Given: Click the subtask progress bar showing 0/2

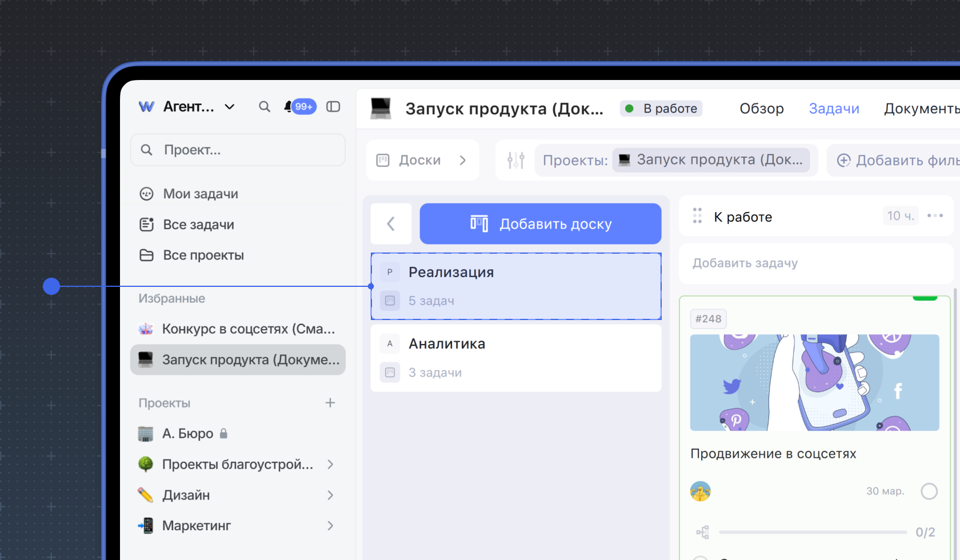Looking at the screenshot, I should [x=813, y=533].
